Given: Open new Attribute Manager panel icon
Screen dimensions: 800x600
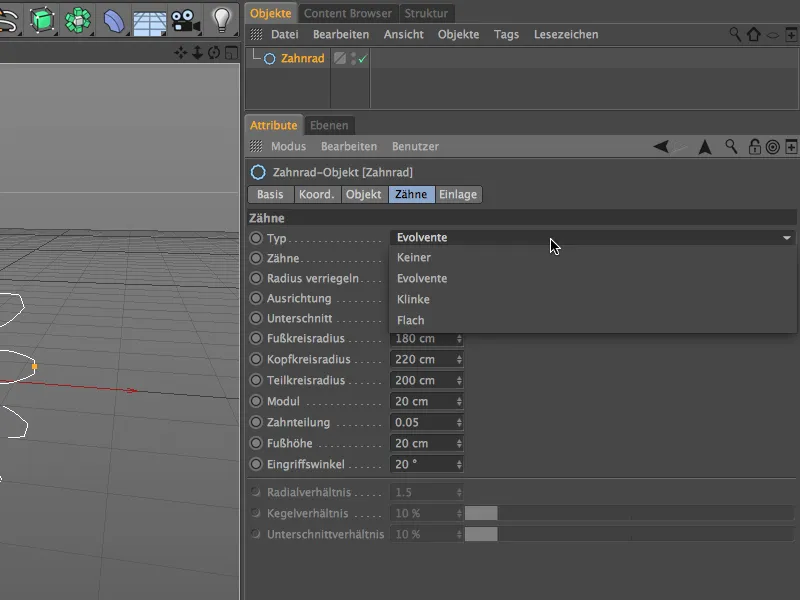Looking at the screenshot, I should coord(791,147).
